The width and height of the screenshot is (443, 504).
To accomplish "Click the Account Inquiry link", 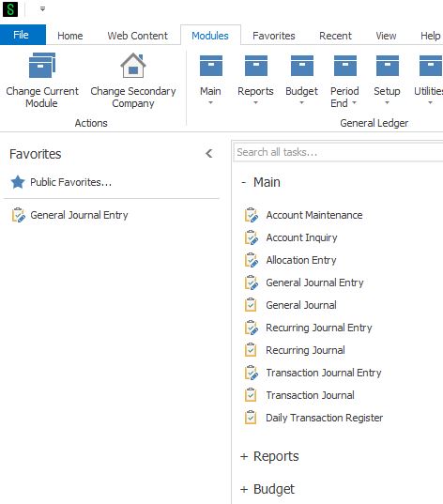I will point(301,237).
